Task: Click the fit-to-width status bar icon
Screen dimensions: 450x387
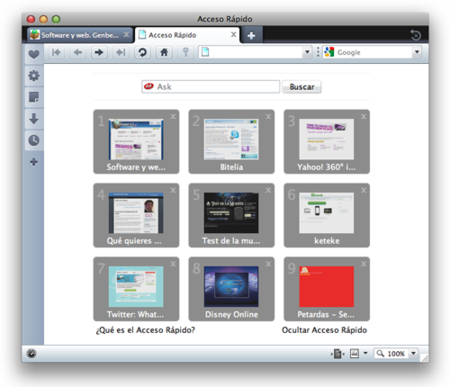Action: 337,353
